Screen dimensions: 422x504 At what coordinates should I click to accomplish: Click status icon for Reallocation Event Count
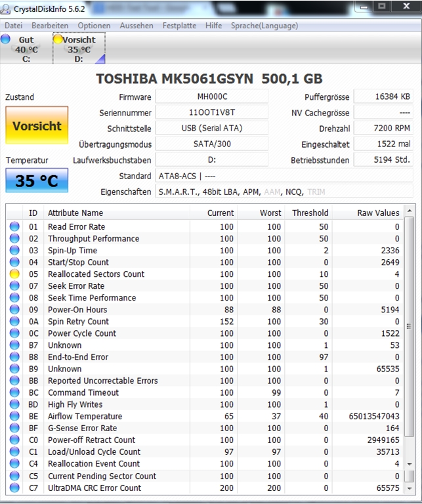tap(14, 463)
